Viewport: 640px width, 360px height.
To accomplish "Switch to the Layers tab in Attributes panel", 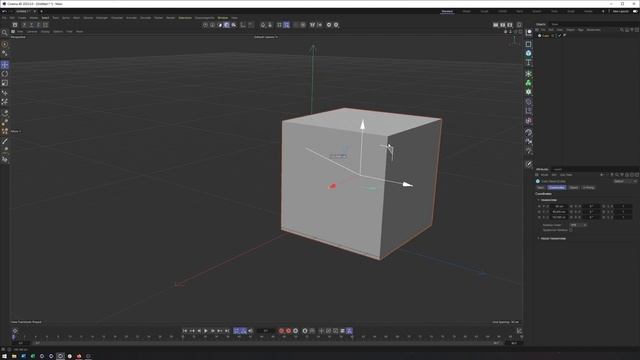I will click(x=558, y=169).
